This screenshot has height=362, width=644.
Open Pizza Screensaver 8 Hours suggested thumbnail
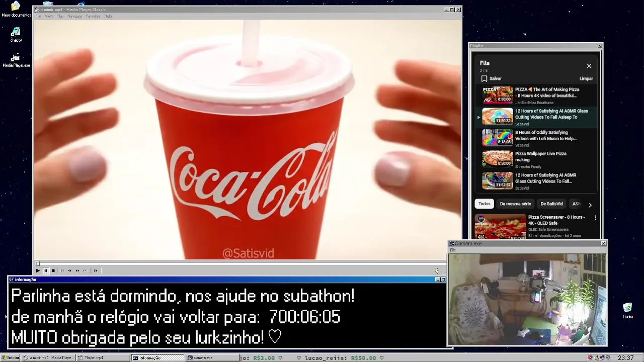click(x=500, y=227)
